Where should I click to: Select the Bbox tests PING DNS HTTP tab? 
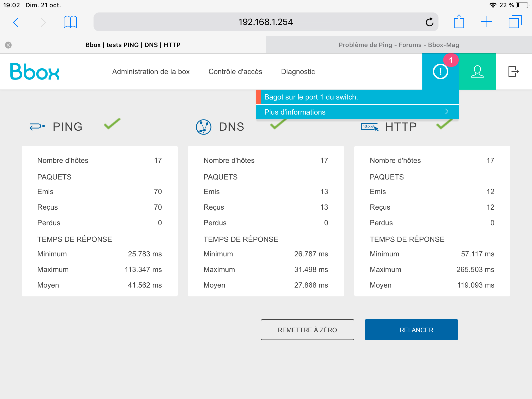[133, 45]
